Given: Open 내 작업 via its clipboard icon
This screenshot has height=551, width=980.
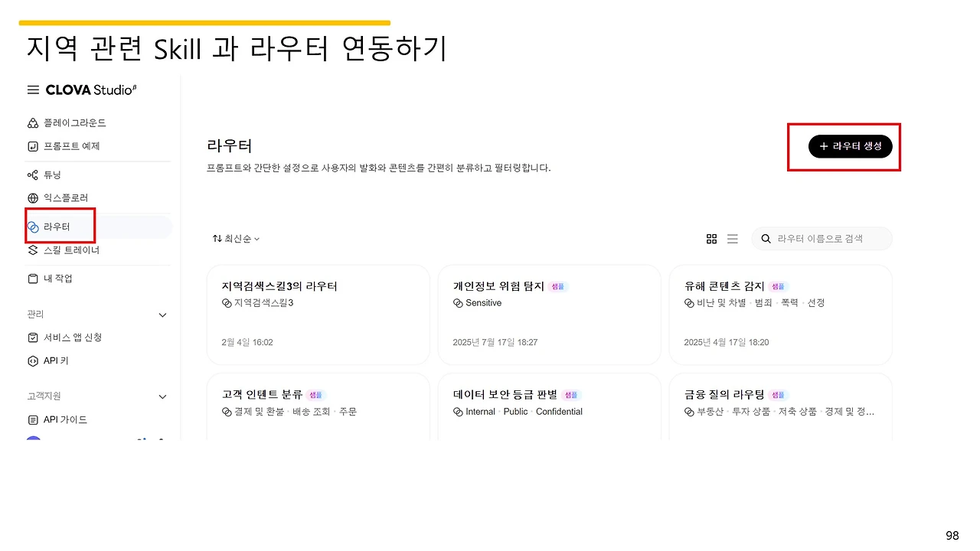Looking at the screenshot, I should [x=34, y=278].
